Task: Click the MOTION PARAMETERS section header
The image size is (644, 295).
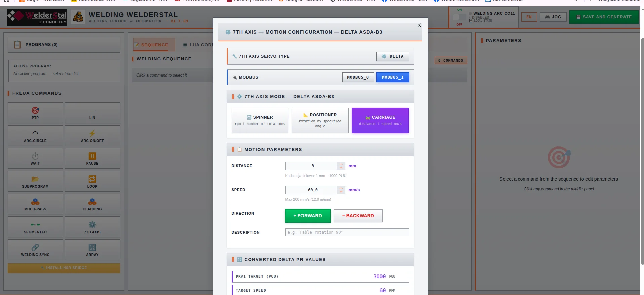Action: 320,150
